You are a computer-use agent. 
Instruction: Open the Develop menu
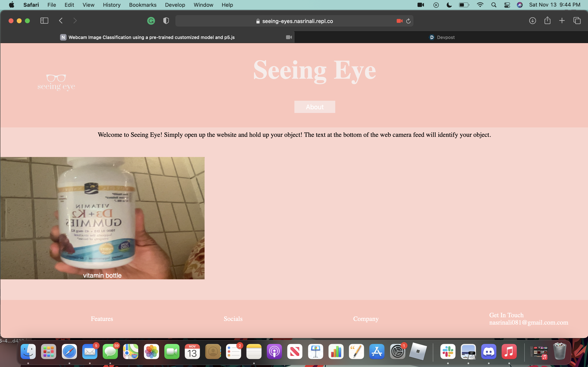[175, 5]
